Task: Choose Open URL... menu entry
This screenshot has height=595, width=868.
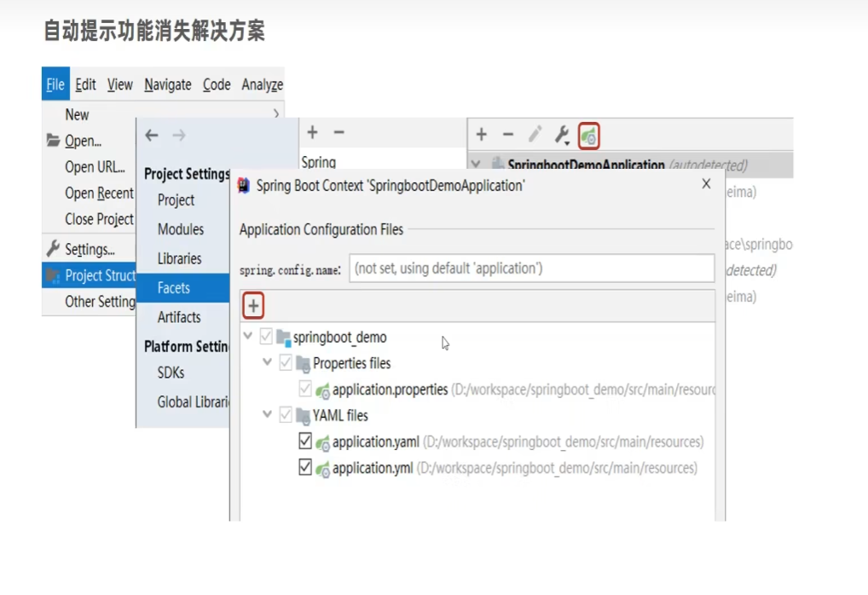Action: point(95,166)
